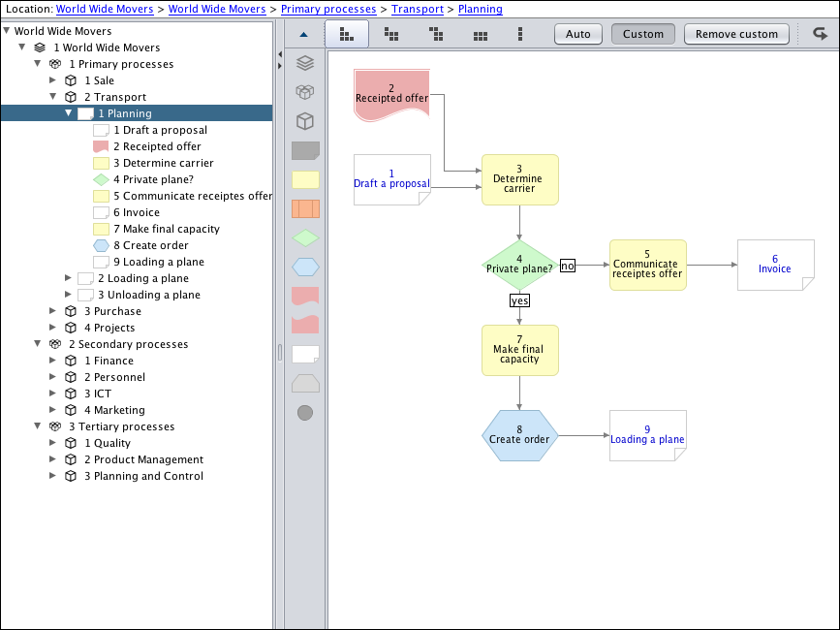This screenshot has width=840, height=630.
Task: Pick the white folded page shape
Action: point(305,354)
